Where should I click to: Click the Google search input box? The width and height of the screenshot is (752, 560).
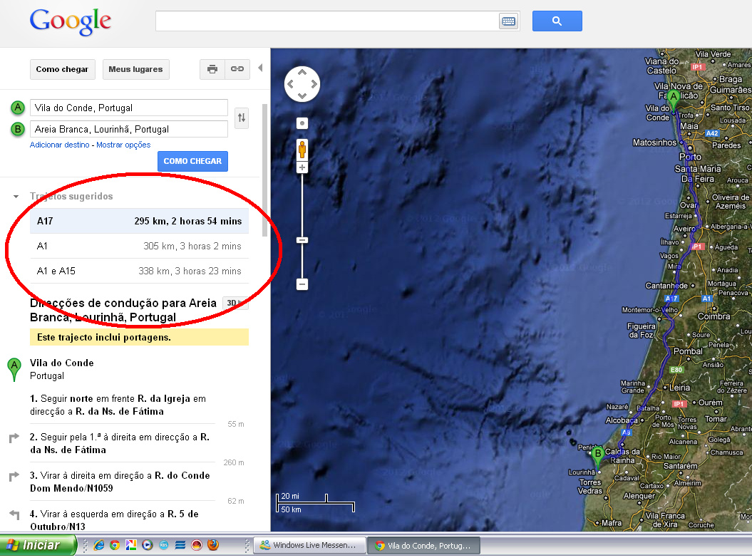click(x=327, y=21)
